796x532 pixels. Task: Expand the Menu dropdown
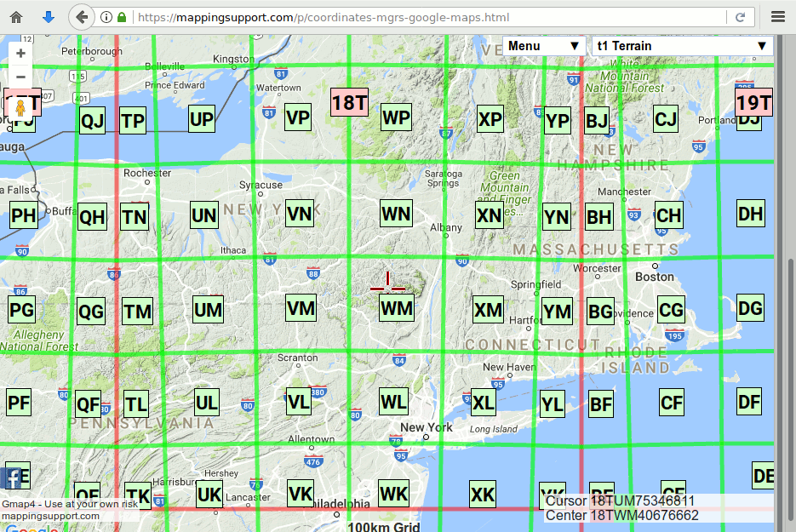[543, 46]
